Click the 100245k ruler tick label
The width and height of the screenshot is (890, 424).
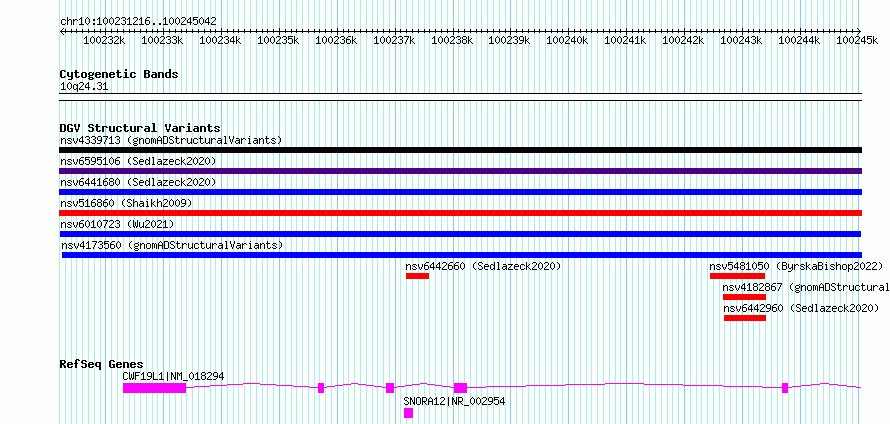click(857, 40)
